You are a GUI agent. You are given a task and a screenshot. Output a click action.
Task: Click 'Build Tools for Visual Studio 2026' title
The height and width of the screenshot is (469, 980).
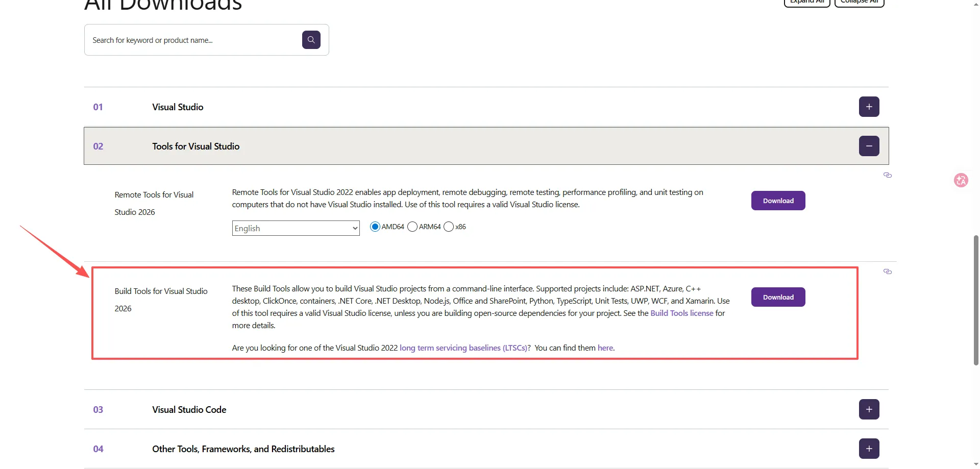click(x=161, y=300)
